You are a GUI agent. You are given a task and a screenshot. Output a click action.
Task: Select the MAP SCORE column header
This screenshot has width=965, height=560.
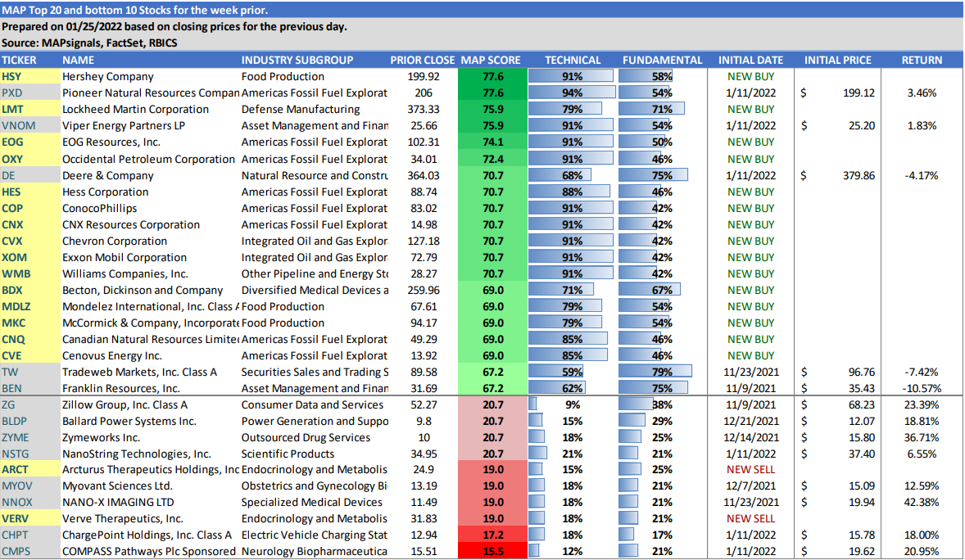491,61
